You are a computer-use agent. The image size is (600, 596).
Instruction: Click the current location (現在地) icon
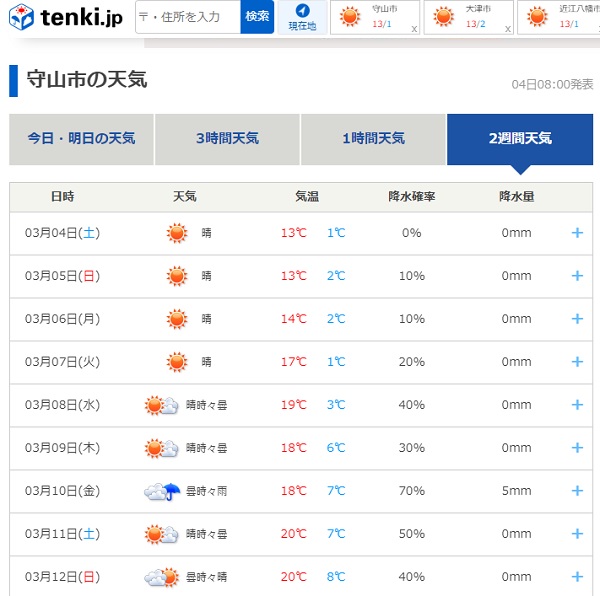point(302,17)
